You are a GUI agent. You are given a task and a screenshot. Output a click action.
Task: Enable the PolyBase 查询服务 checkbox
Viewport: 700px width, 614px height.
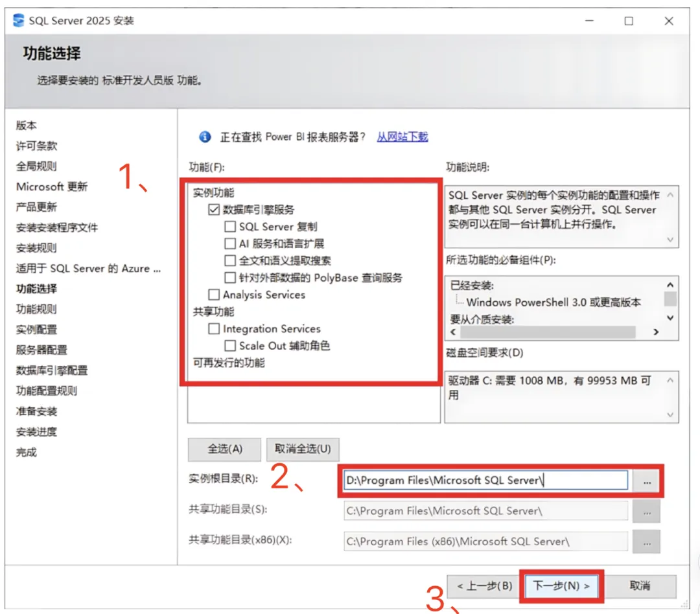(230, 278)
